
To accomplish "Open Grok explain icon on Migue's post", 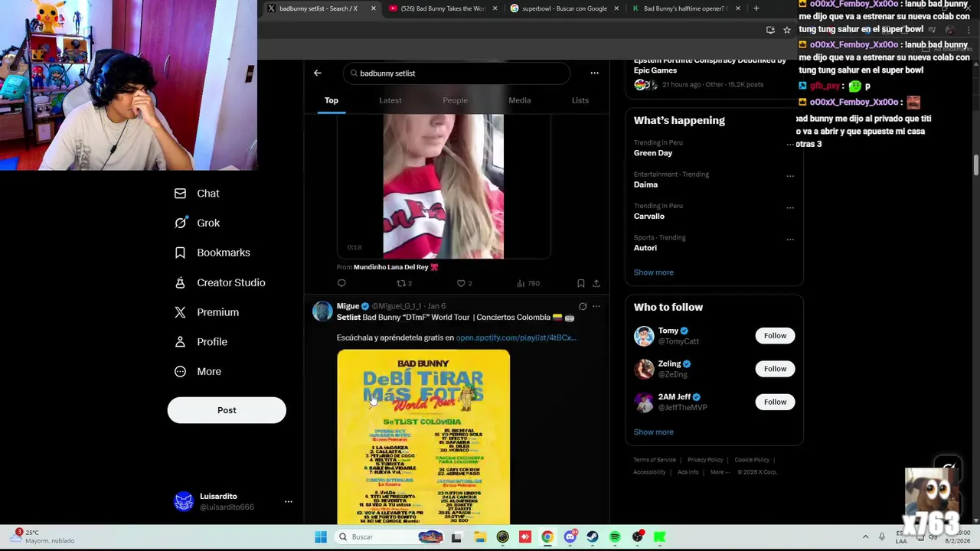I will click(583, 306).
